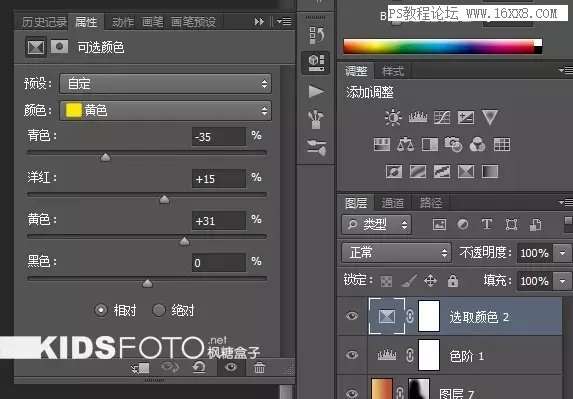Add a Curves adjustment

tap(442, 118)
